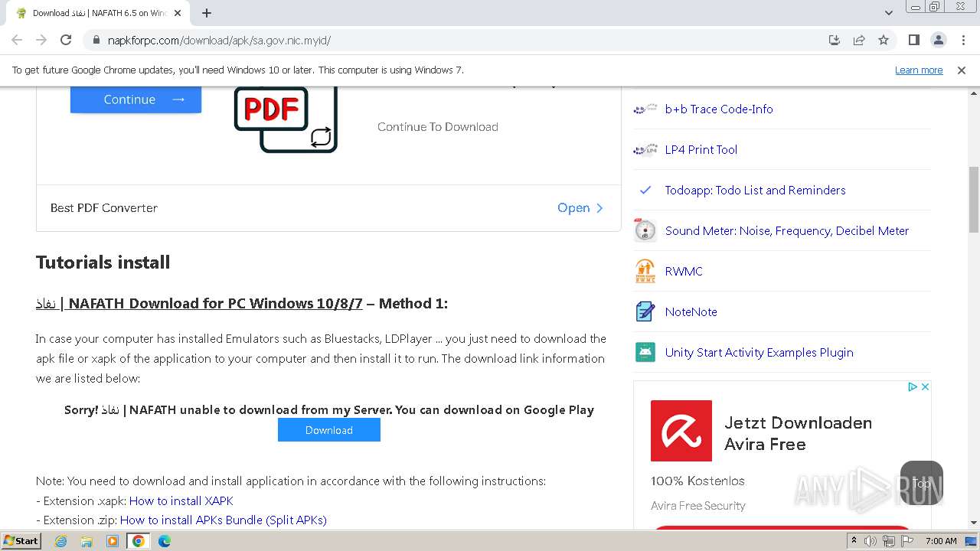
Task: Click the blue Continue button
Action: point(136,99)
